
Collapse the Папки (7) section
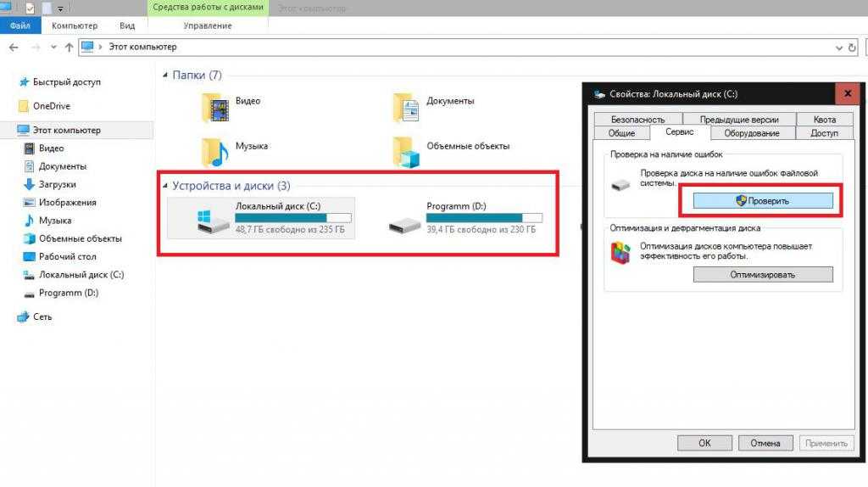click(165, 75)
